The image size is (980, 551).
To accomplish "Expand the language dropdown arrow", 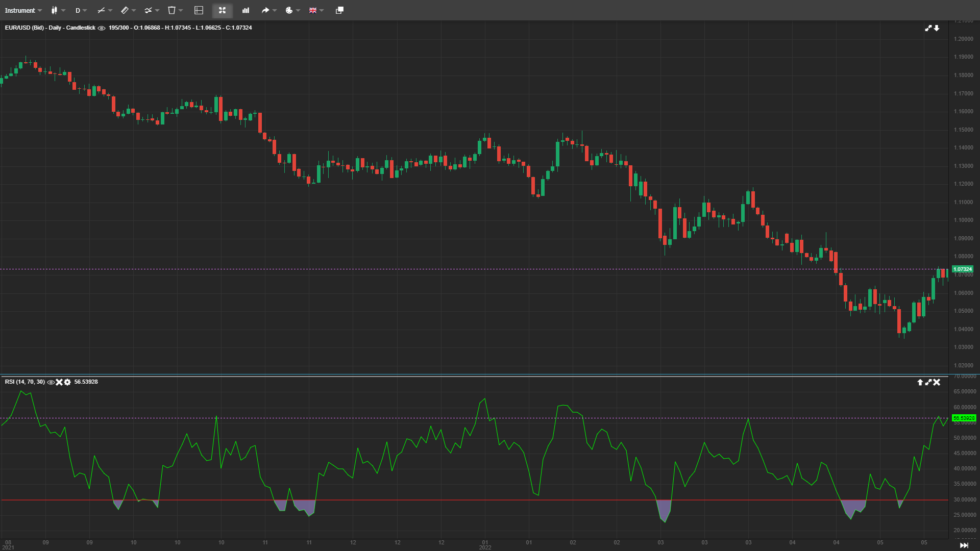I will (x=322, y=10).
